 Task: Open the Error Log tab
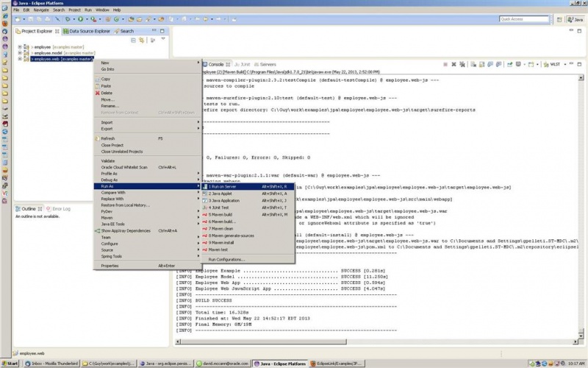(58, 209)
